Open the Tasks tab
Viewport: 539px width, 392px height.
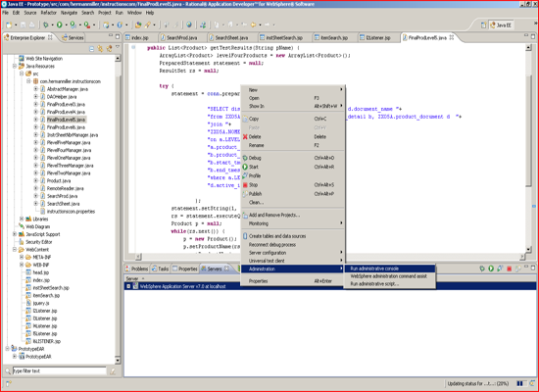(160, 269)
